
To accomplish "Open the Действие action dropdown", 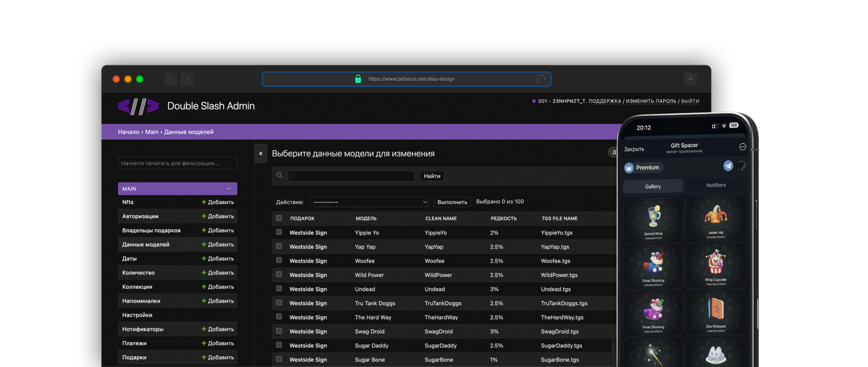I will pos(369,202).
